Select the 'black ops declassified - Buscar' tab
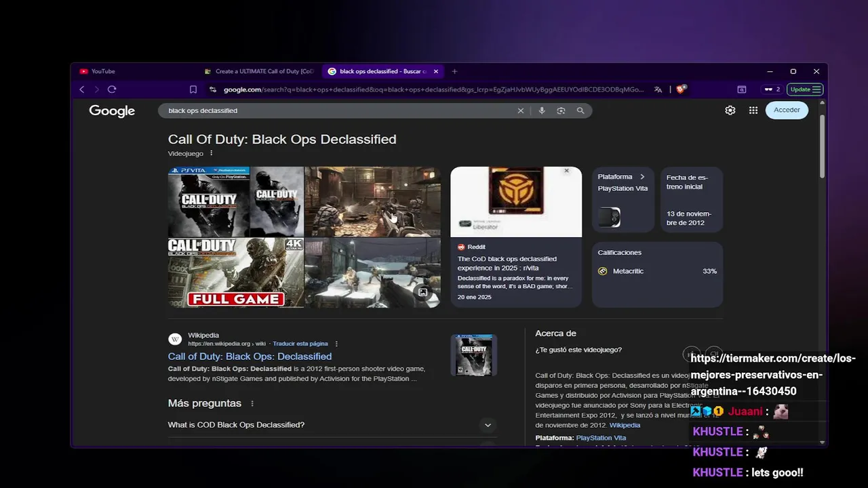 coord(382,71)
